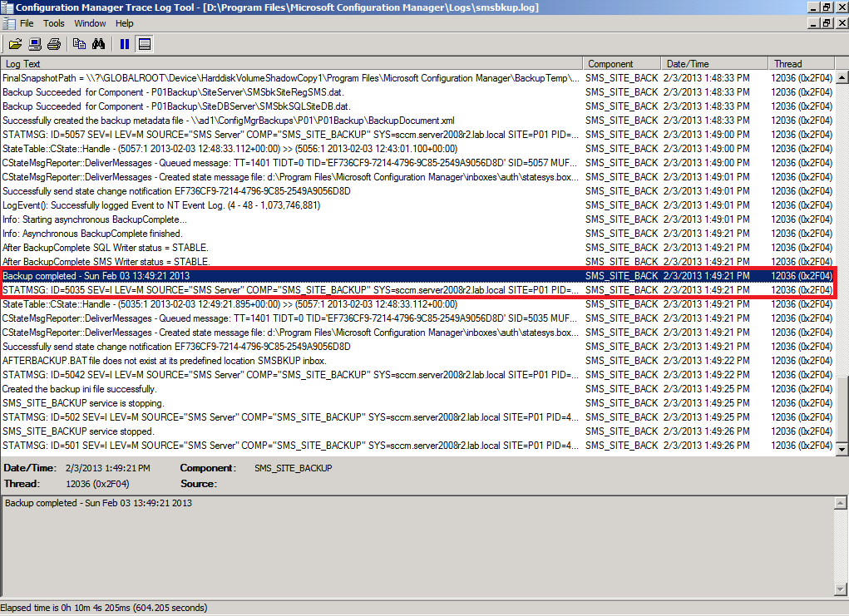The image size is (849, 616).
Task: Click the Thread value 12036 (0x2F04) in details
Action: [97, 484]
